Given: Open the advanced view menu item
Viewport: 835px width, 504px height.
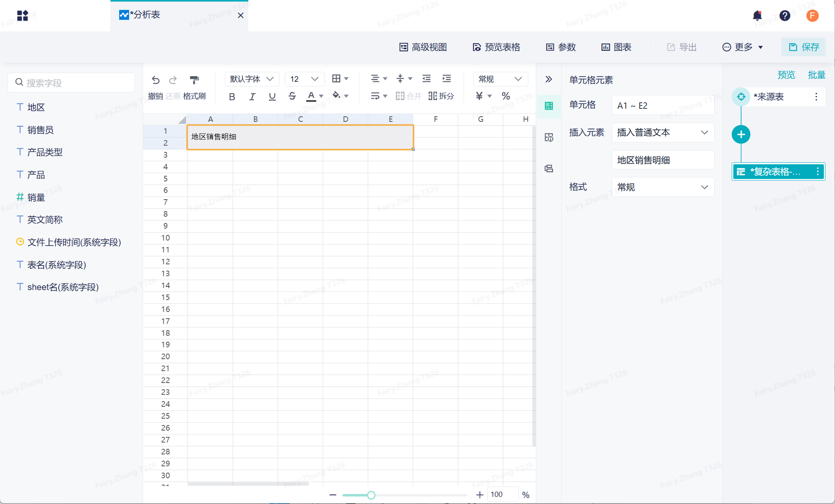Looking at the screenshot, I should click(x=423, y=47).
